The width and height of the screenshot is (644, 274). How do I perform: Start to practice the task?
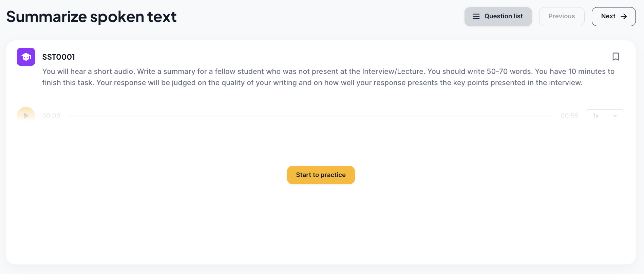tap(321, 175)
